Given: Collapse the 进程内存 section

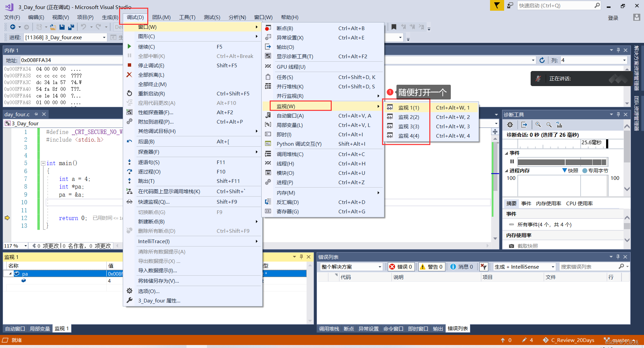Looking at the screenshot, I should [506, 171].
